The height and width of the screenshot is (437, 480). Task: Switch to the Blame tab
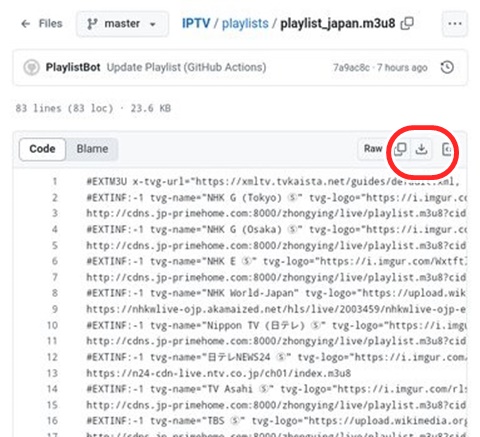tap(92, 149)
